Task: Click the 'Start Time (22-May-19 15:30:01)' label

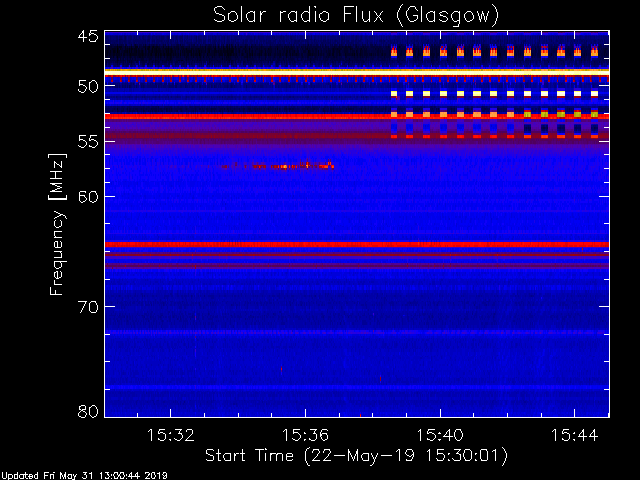Action: 356,456
